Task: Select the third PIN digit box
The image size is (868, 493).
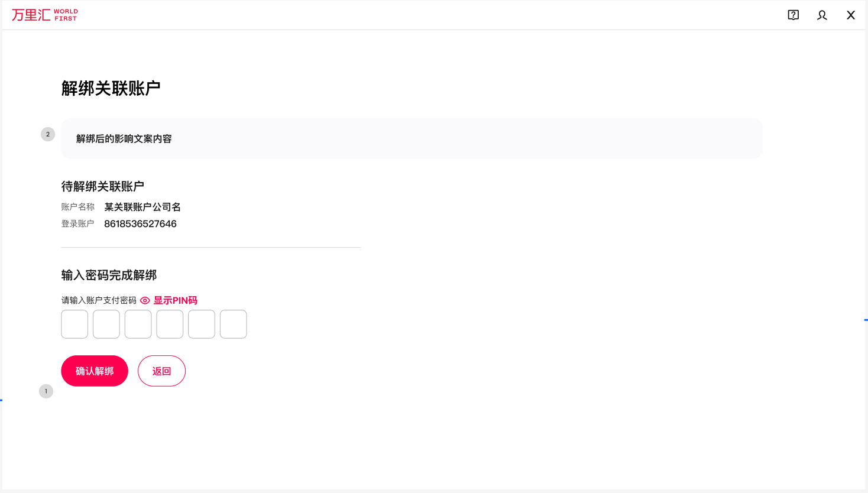Action: point(138,324)
